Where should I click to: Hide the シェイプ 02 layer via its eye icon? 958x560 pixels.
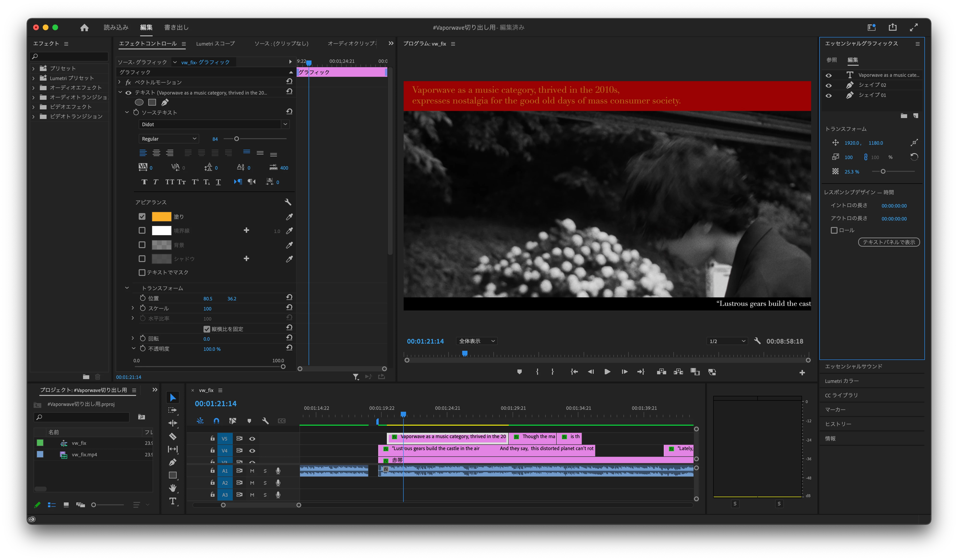828,85
